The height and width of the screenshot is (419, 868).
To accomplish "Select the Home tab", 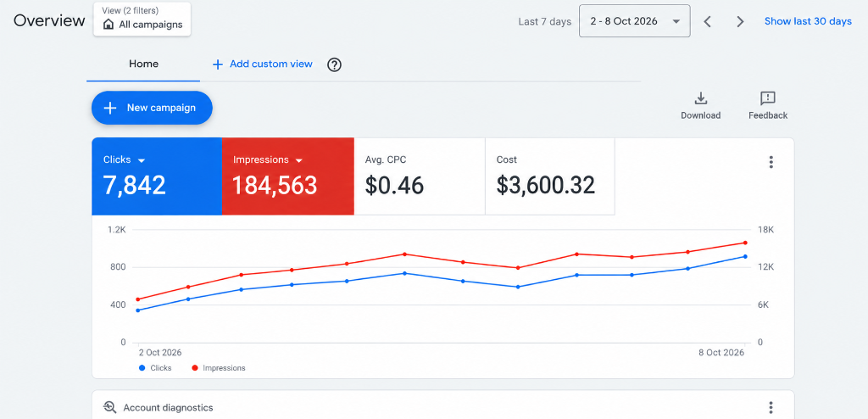I will 143,64.
